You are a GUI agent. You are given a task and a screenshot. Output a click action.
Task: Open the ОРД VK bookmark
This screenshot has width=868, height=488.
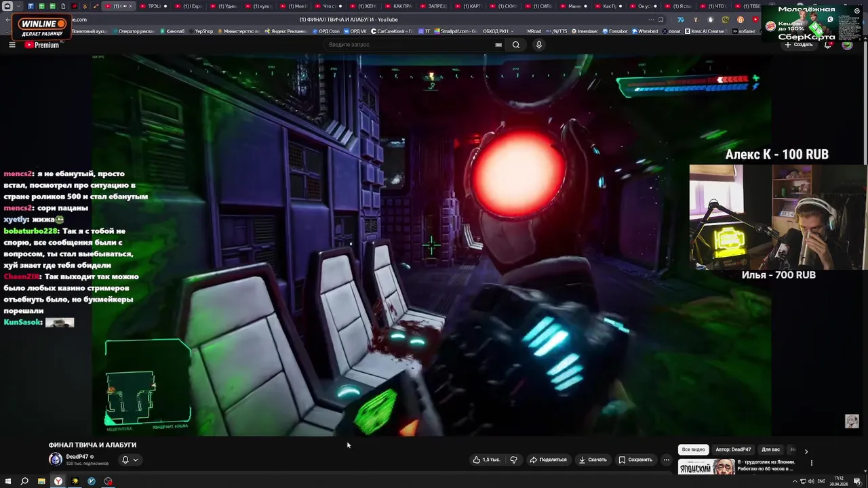coord(355,31)
